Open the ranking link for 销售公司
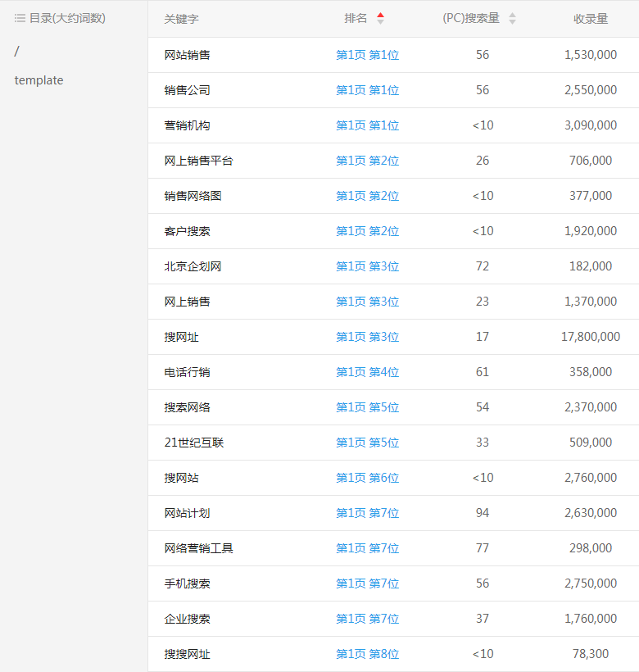The image size is (639, 672). point(367,90)
